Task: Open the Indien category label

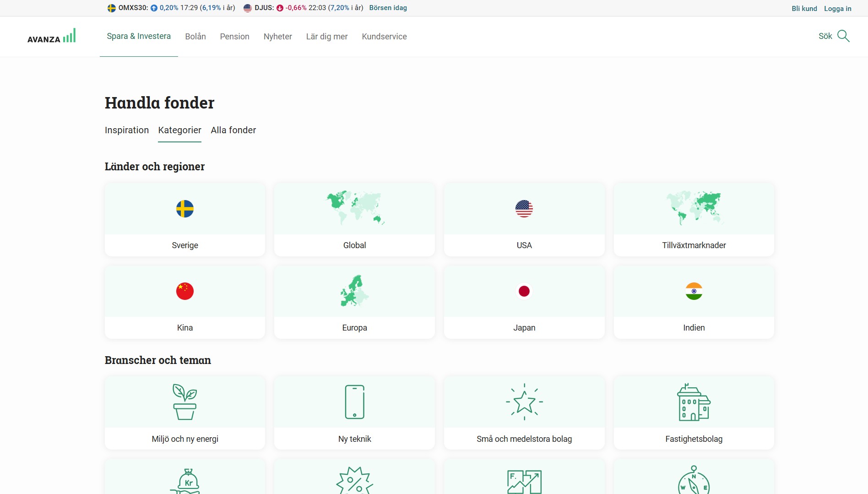Action: coord(694,328)
